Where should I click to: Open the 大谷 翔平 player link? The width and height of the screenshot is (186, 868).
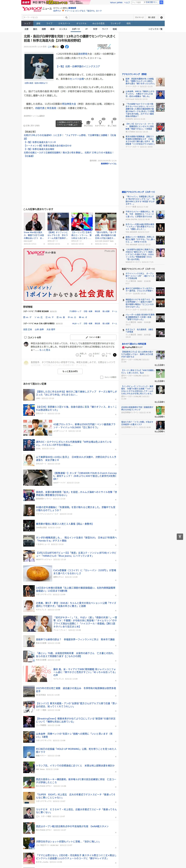pyautogui.click(x=51, y=329)
